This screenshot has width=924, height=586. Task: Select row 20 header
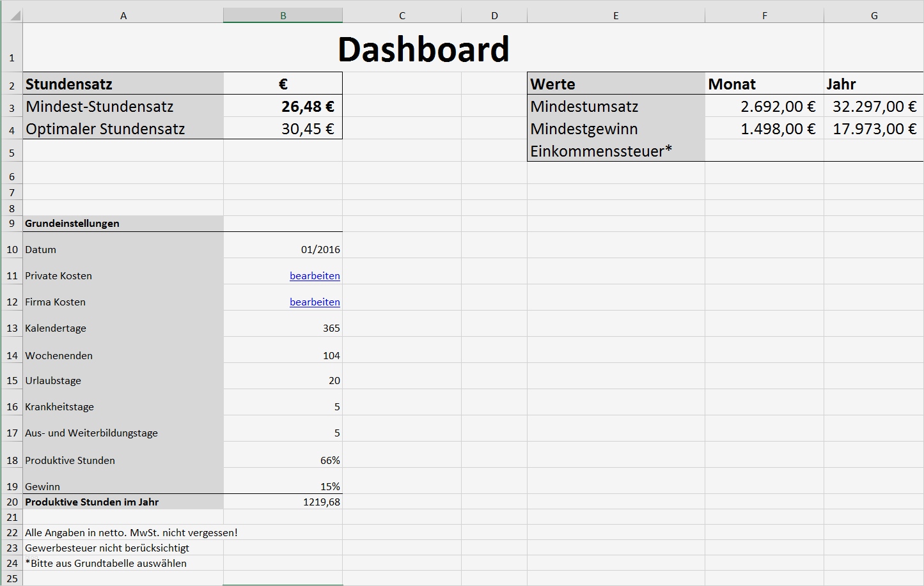point(12,502)
